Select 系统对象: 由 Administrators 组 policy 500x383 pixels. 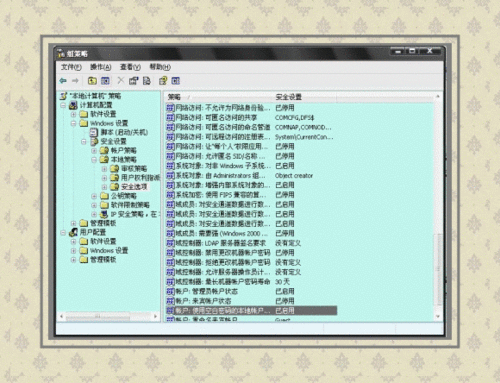pyautogui.click(x=220, y=175)
